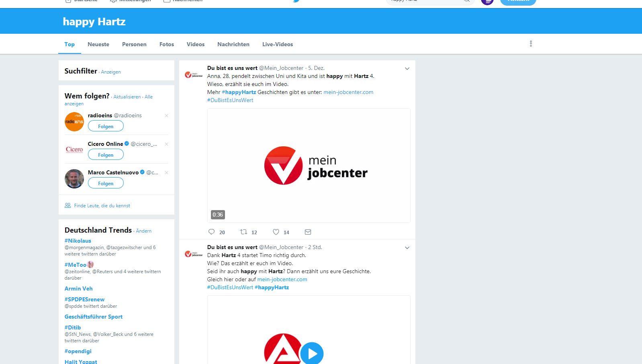Retweet the first Mein_Jobcenter tweet
This screenshot has width=642, height=364.
coord(243,232)
